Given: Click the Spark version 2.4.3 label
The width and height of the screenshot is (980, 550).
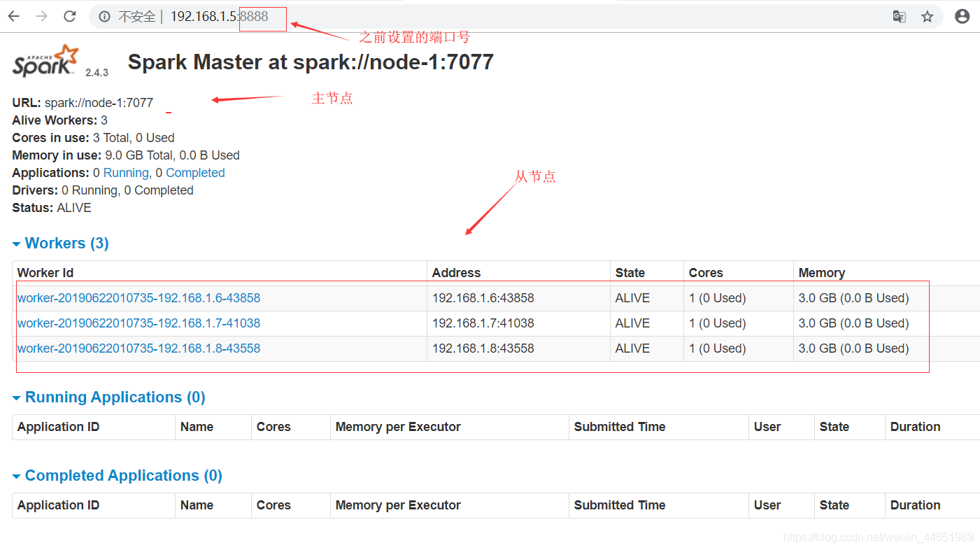Looking at the screenshot, I should pos(97,73).
